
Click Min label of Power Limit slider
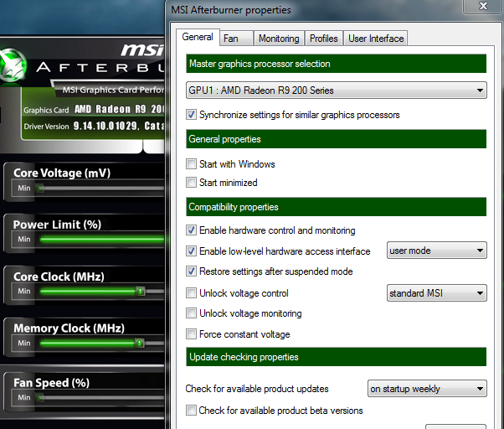click(24, 240)
